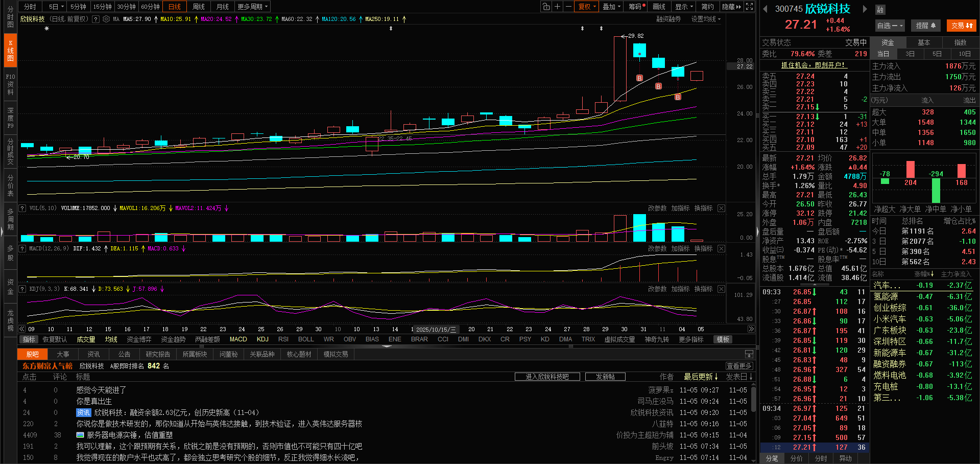Open help icon for VOL indicator
The height and width of the screenshot is (464, 980).
click(22, 208)
